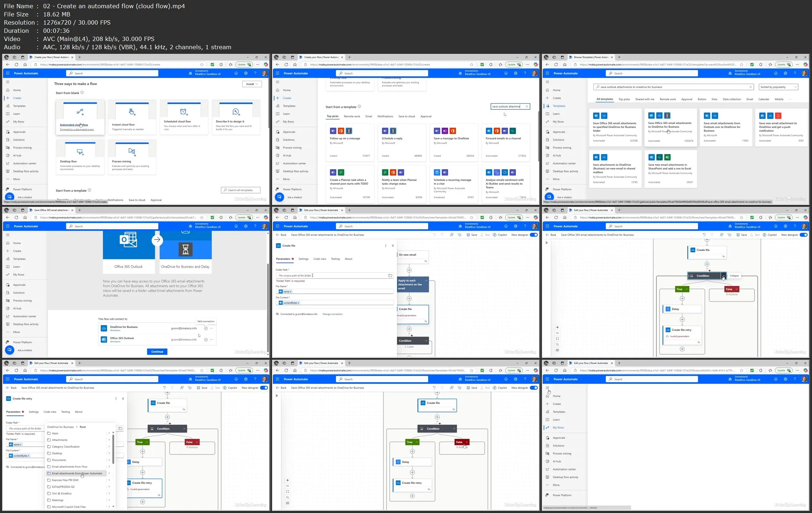
Task: Clear the 'save outlook attachme' search box
Action: tap(526, 106)
